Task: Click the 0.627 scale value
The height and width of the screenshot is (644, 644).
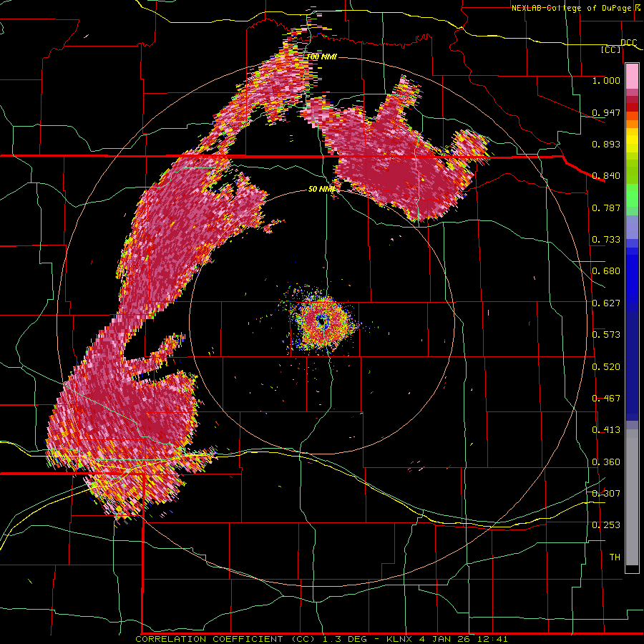Action: coord(606,303)
